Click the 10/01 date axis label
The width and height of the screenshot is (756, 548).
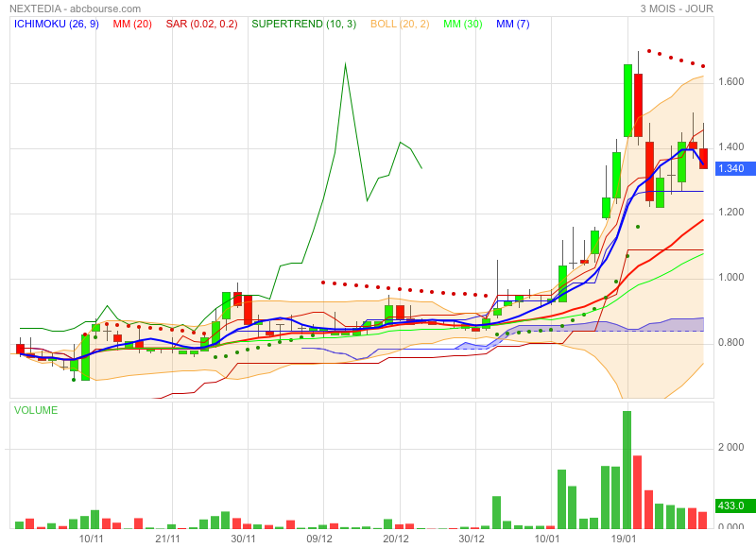547,539
